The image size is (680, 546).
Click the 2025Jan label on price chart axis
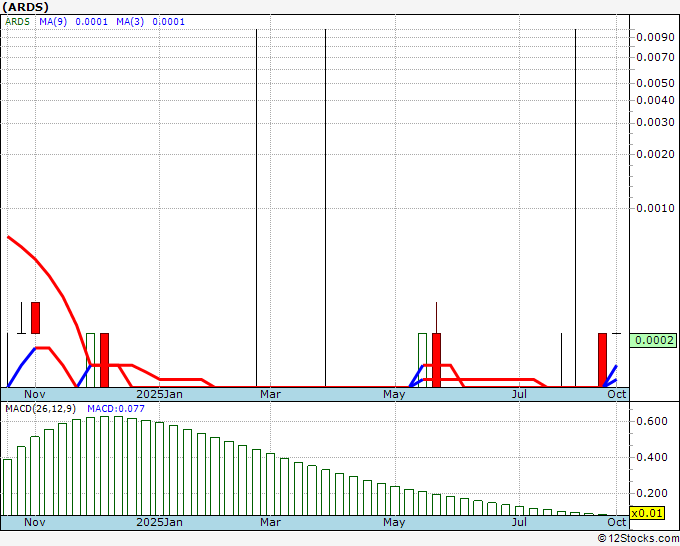tap(159, 394)
